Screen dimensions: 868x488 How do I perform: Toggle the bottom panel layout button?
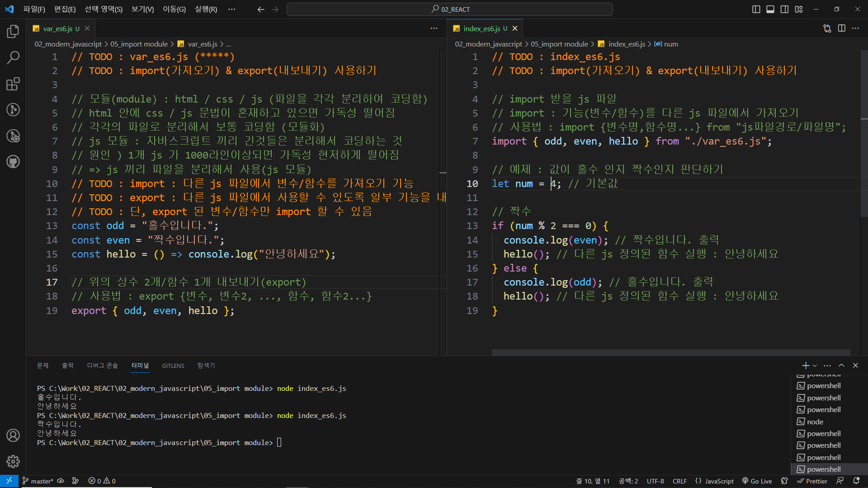[x=770, y=9]
